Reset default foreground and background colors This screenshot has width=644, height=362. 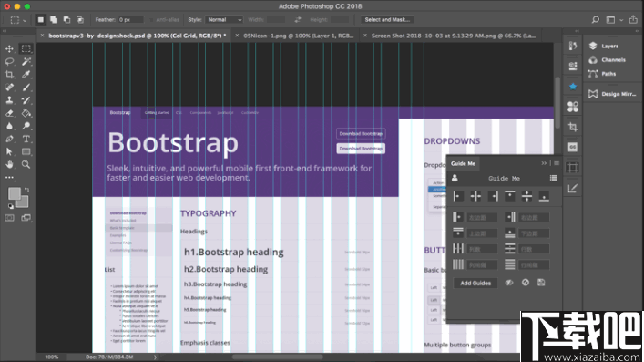(11, 206)
